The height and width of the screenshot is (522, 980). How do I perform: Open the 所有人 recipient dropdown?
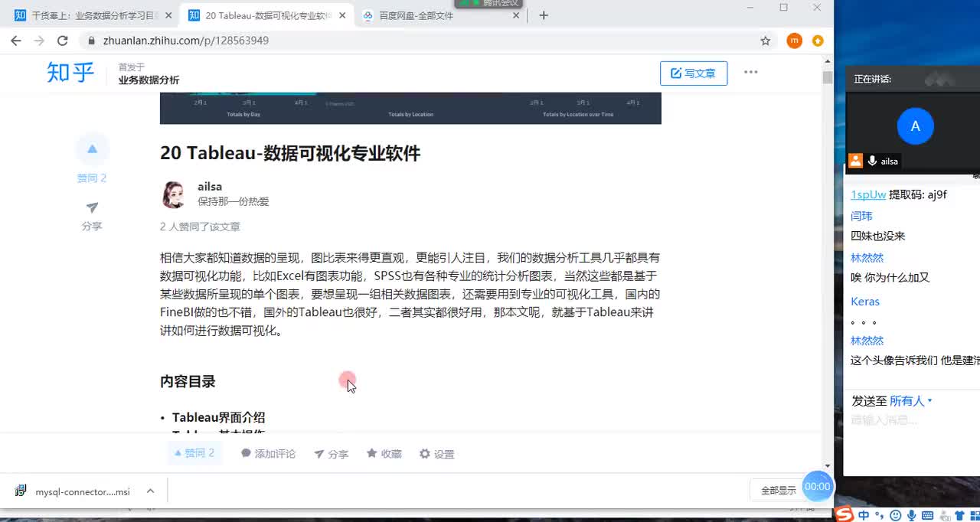tap(911, 401)
